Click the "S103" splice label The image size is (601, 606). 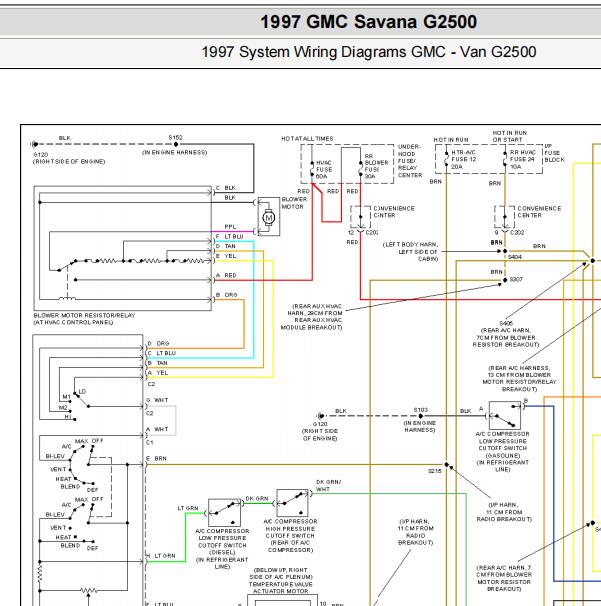coord(421,410)
